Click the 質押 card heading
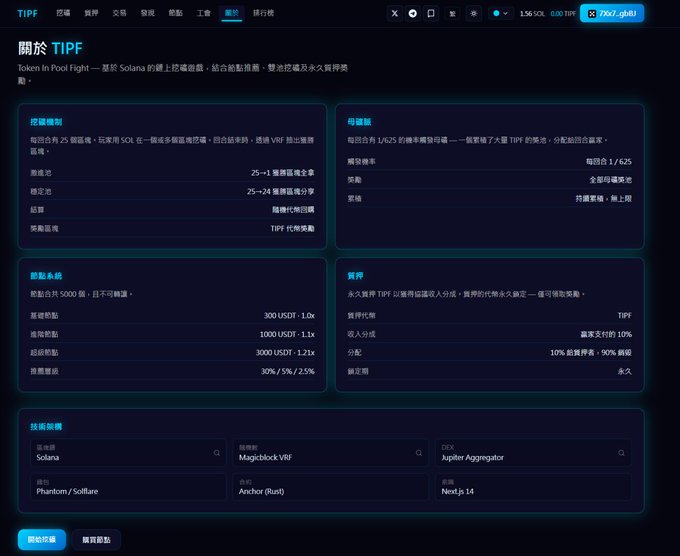 coord(356,276)
